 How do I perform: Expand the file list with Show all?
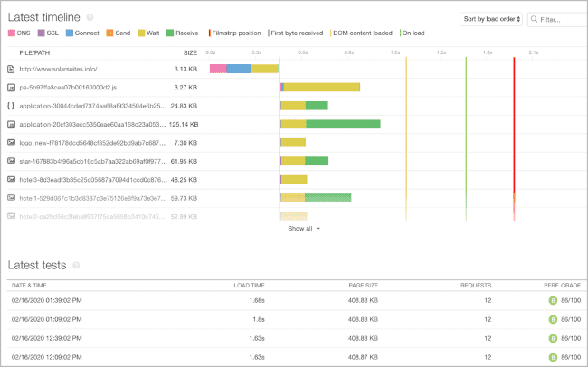(x=304, y=229)
